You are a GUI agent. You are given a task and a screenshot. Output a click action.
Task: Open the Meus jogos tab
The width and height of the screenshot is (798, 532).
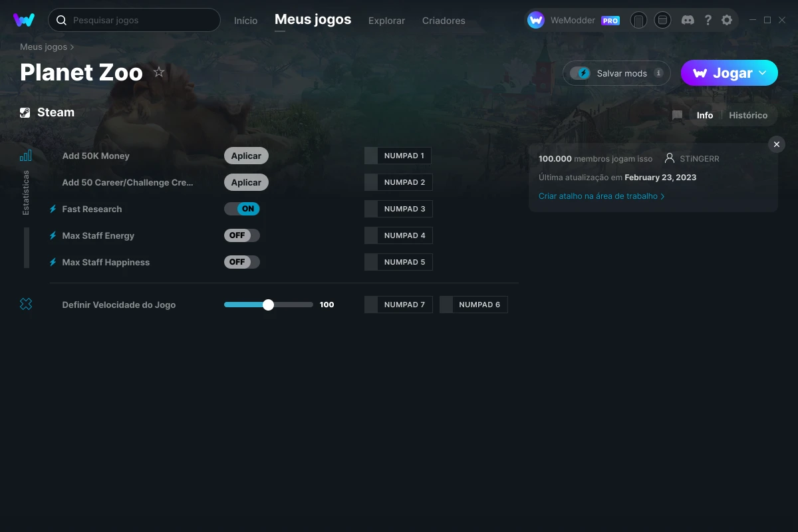pyautogui.click(x=313, y=19)
